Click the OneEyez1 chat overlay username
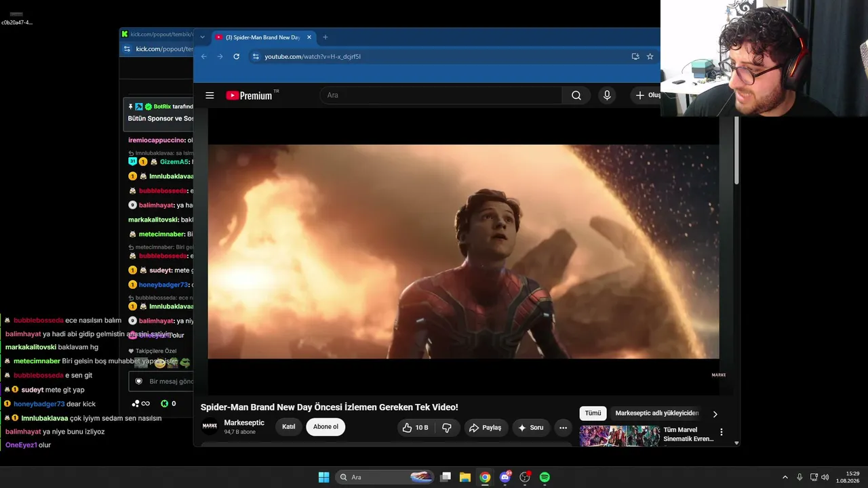This screenshot has height=488, width=868. click(20, 445)
